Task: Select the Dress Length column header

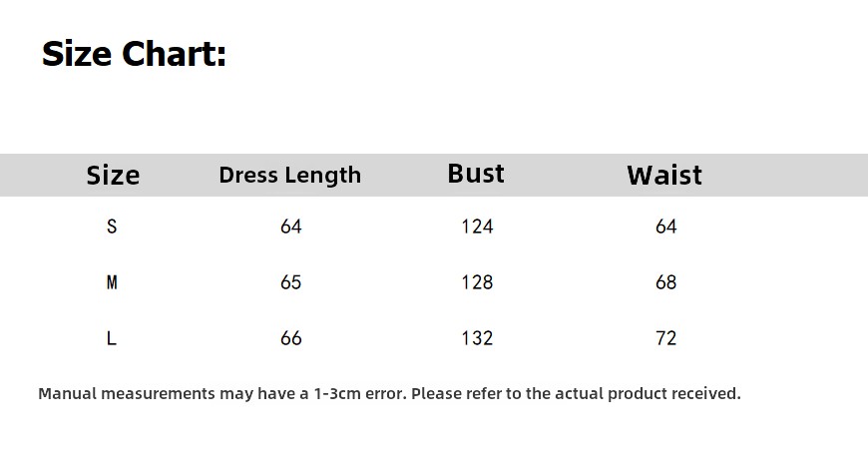Action: coord(290,175)
